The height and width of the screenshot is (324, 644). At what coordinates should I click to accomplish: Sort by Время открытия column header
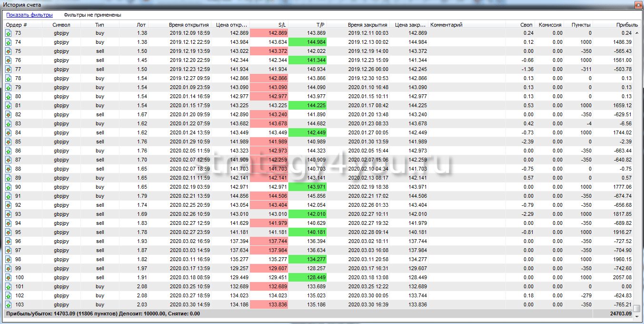[x=188, y=25]
